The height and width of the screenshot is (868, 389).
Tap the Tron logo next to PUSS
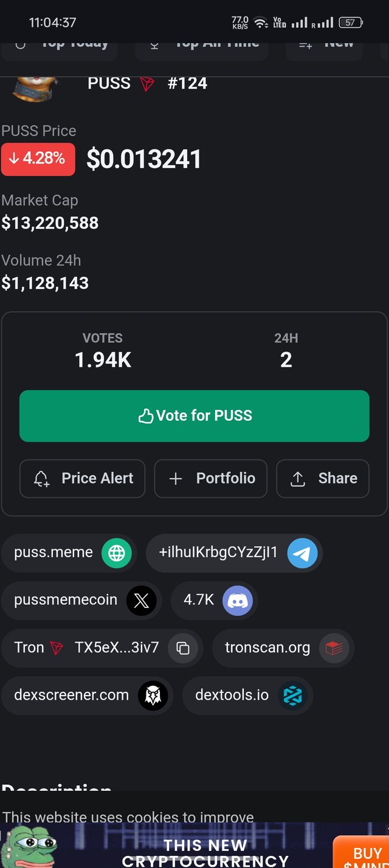pos(147,84)
